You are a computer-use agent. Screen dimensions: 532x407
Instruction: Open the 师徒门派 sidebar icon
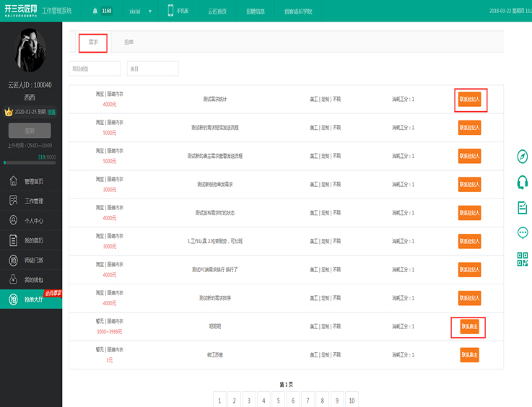pyautogui.click(x=13, y=260)
